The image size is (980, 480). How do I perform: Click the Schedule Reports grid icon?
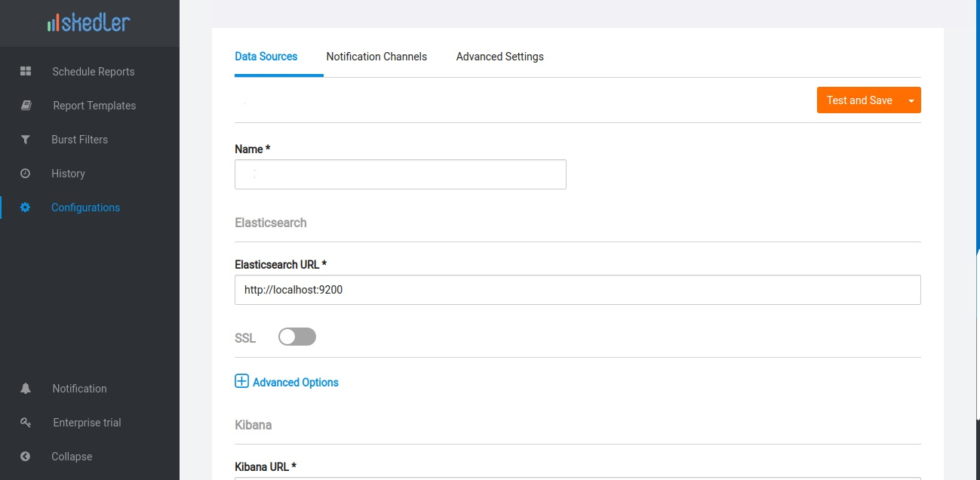click(26, 71)
